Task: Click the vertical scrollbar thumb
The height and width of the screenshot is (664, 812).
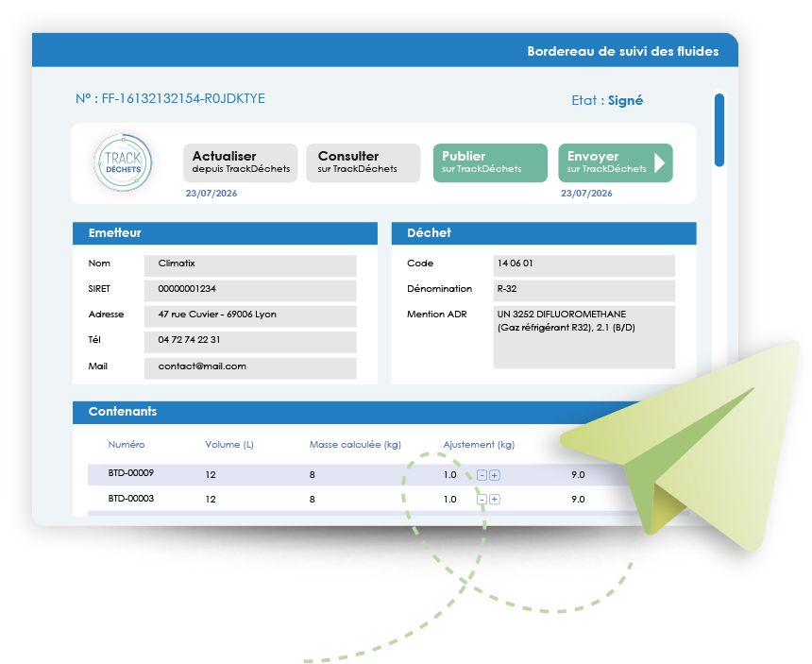Action: [719, 130]
